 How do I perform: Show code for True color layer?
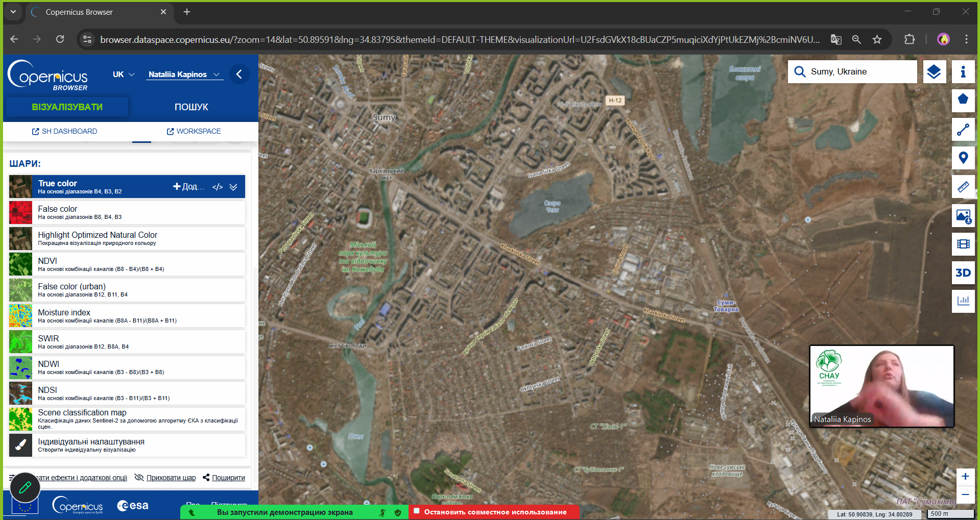coord(218,187)
